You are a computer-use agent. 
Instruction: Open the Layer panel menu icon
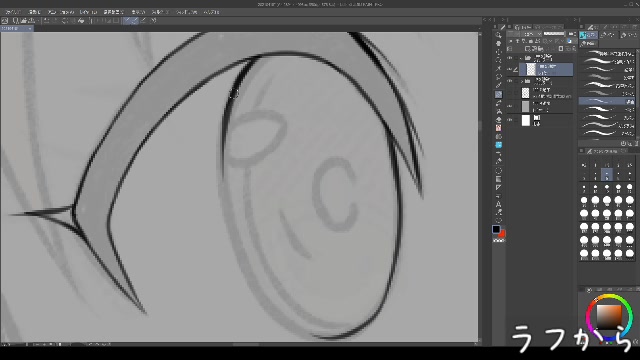pos(510,27)
